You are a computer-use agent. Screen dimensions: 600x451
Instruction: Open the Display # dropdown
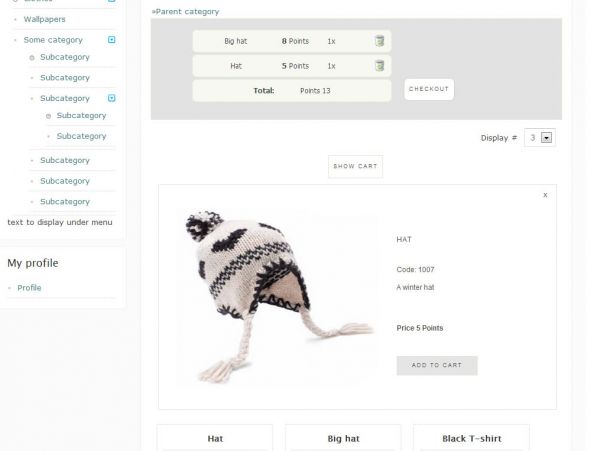pos(540,137)
